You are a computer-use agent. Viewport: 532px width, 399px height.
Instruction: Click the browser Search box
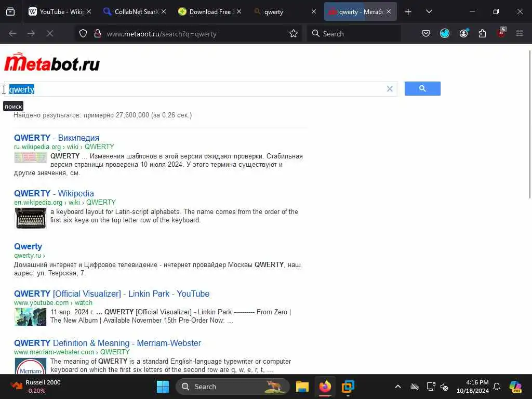tap(354, 34)
